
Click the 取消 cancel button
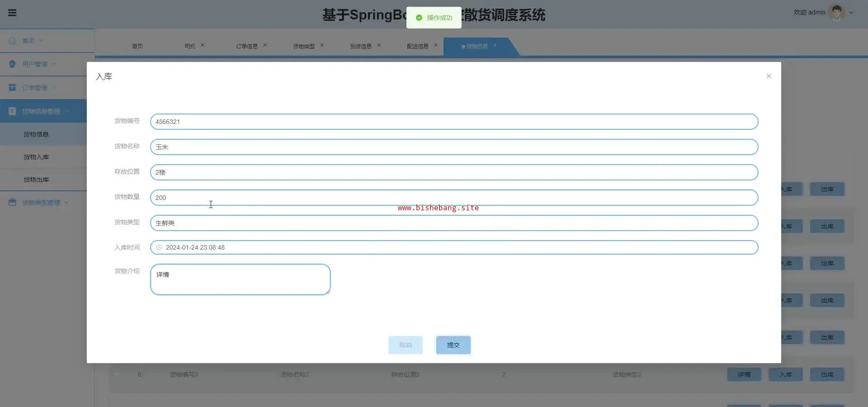click(x=406, y=345)
